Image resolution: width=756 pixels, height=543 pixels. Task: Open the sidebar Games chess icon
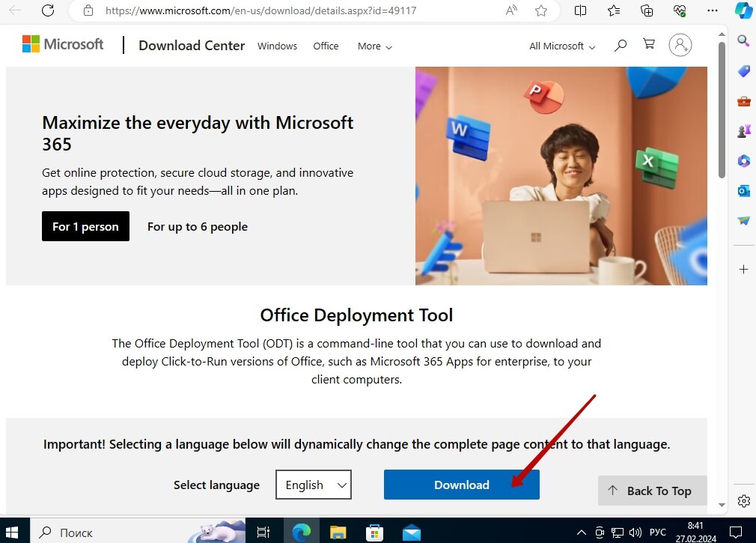click(743, 130)
